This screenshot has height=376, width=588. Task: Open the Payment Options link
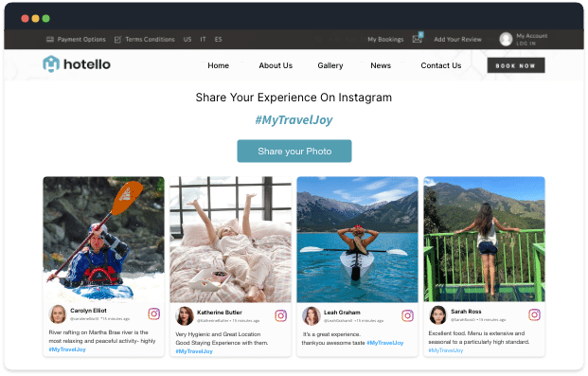click(x=81, y=40)
